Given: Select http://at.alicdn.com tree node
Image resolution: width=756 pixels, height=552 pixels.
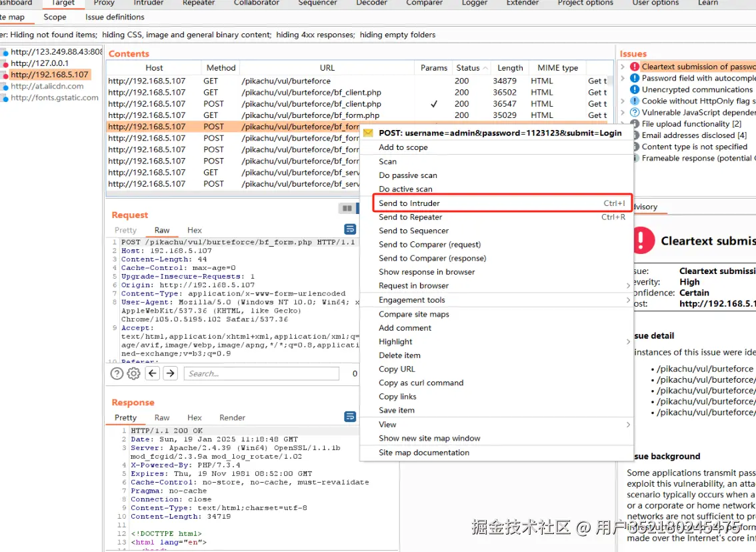Looking at the screenshot, I should [x=47, y=86].
